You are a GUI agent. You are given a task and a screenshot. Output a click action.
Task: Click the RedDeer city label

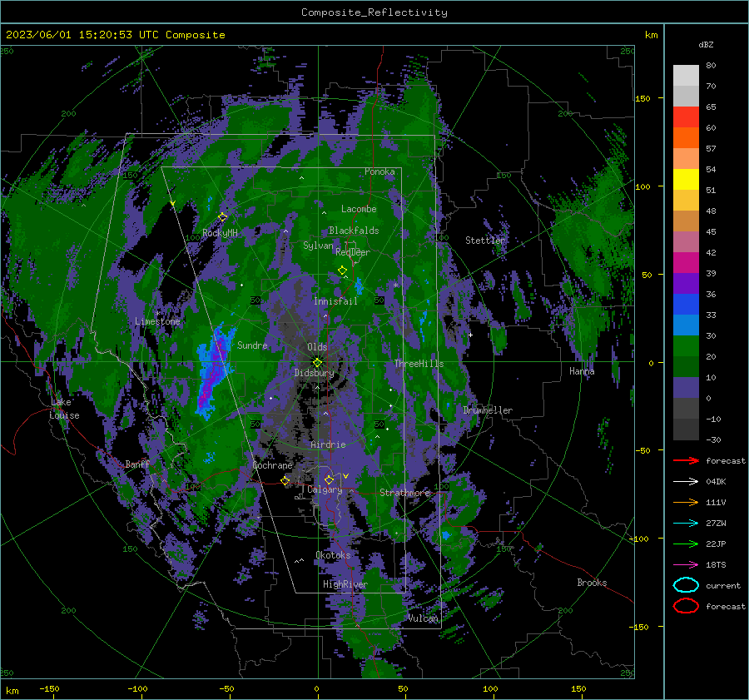click(x=353, y=252)
